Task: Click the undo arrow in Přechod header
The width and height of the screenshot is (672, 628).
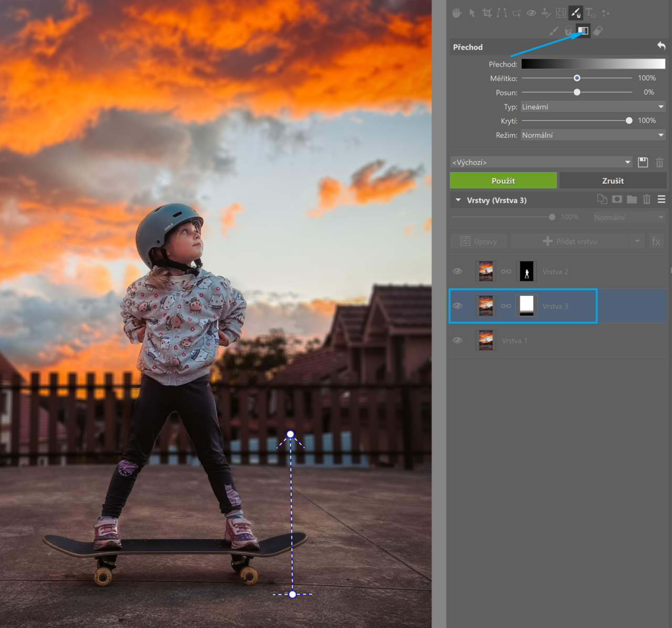Action: [661, 46]
